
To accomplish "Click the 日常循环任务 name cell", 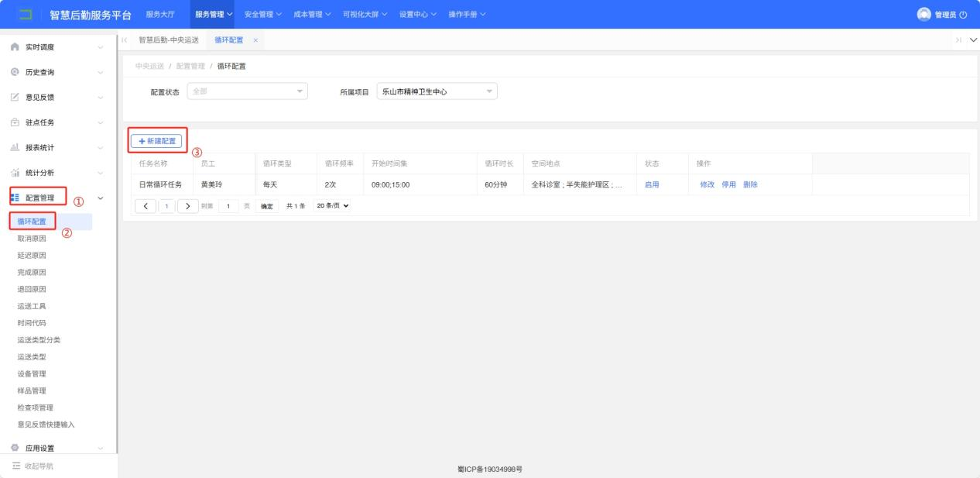I will click(x=160, y=184).
